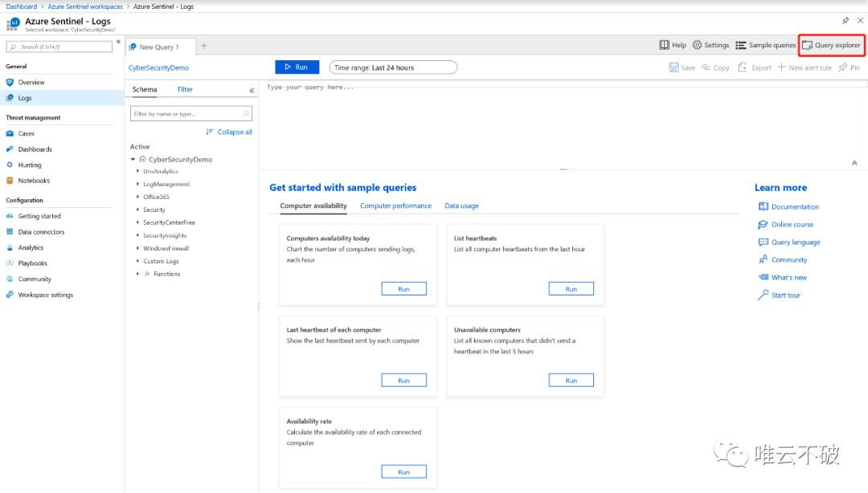Image resolution: width=868 pixels, height=493 pixels.
Task: Run Unavailable computers query
Action: click(571, 380)
